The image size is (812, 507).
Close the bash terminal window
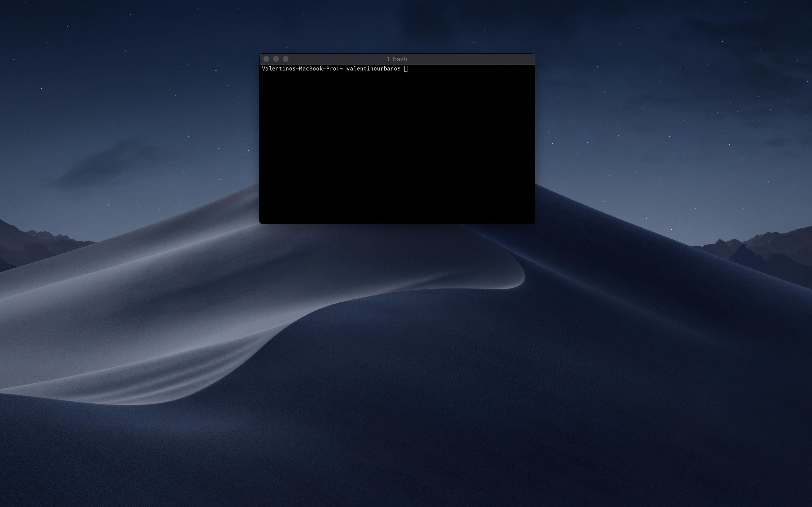click(266, 59)
